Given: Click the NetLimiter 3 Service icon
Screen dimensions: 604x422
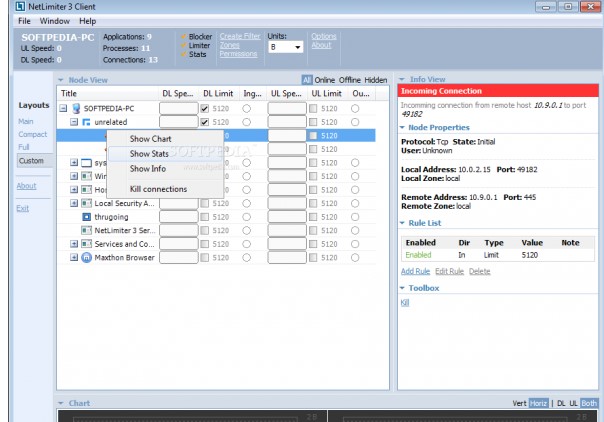Looking at the screenshot, I should click(86, 230).
